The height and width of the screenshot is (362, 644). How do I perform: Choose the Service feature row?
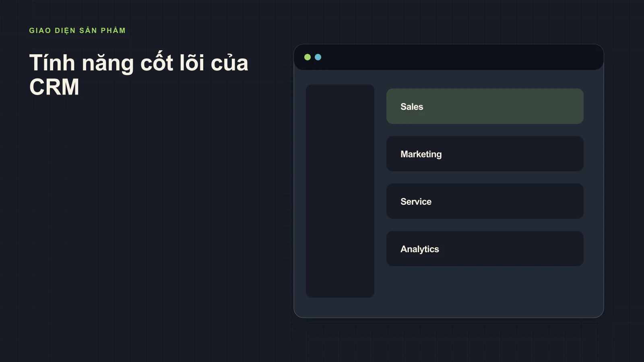485,201
